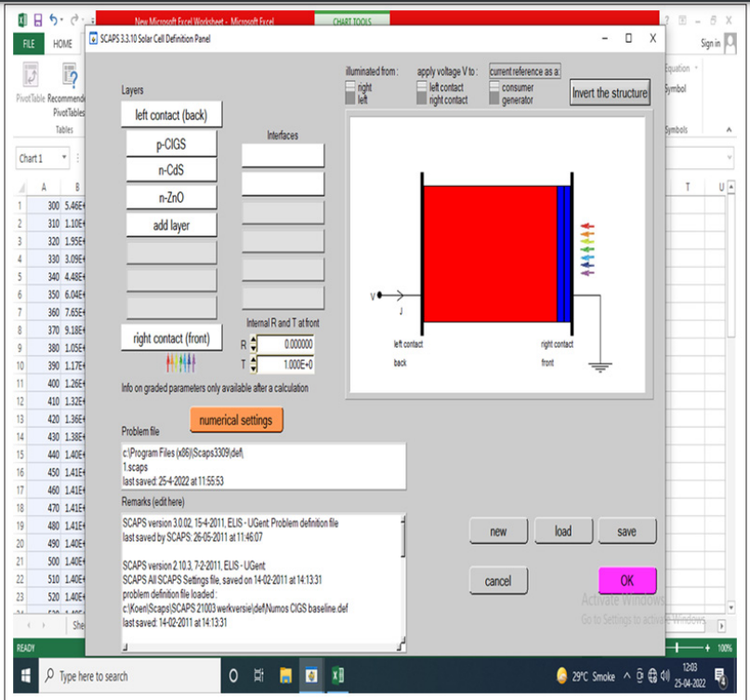Launch File Explorer from taskbar
The height and width of the screenshot is (700, 750).
pos(285,676)
